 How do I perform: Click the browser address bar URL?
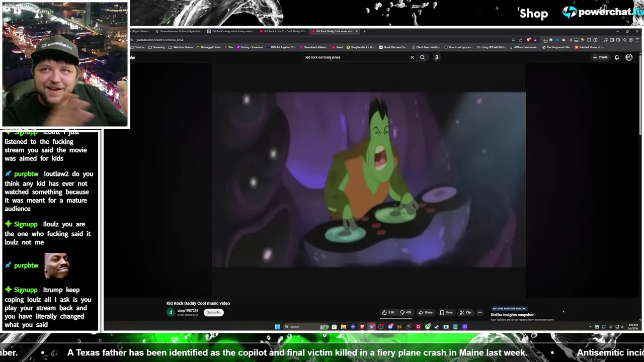[x=160, y=40]
